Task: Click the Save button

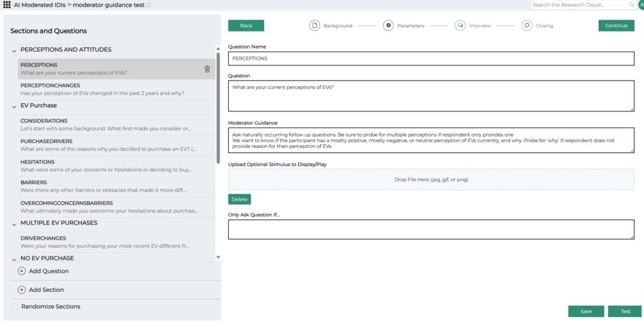Action: 586,311
